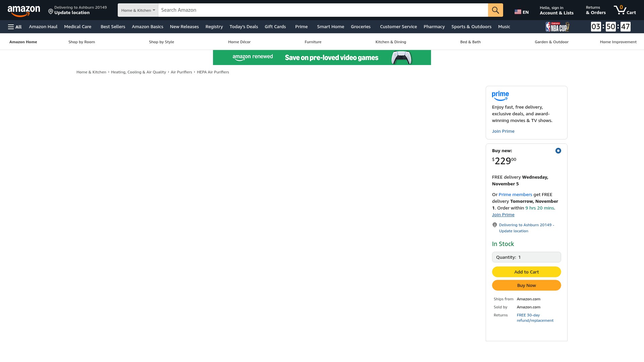
Task: Open FREE 30-day refund/replacement link
Action: click(x=535, y=318)
